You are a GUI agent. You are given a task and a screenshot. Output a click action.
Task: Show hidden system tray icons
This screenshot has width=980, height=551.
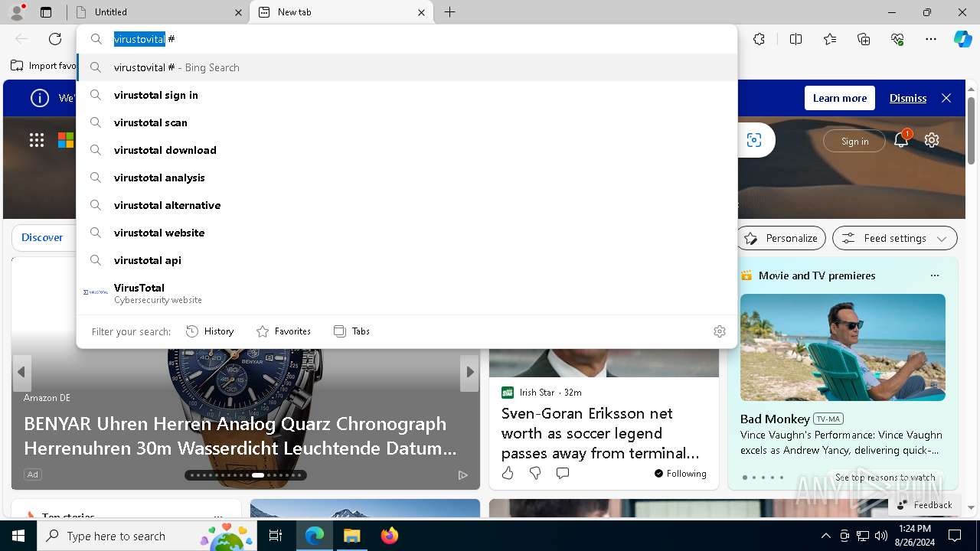pyautogui.click(x=825, y=536)
